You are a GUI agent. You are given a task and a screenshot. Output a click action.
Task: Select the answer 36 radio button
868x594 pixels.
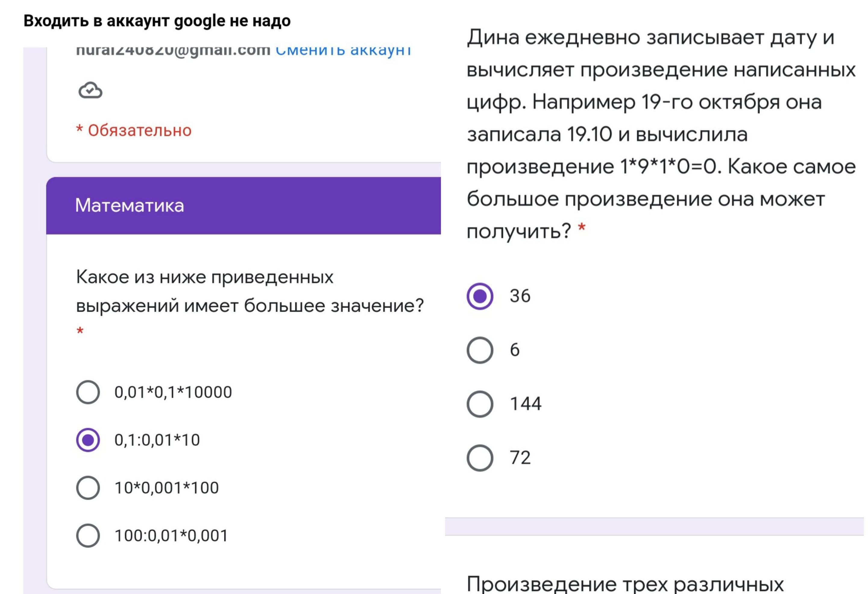480,296
